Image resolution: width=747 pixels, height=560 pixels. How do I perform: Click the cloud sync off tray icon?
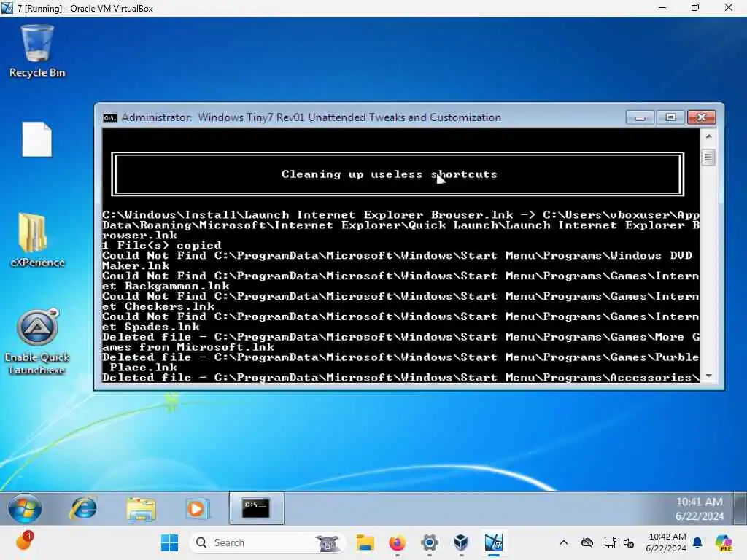(x=587, y=542)
